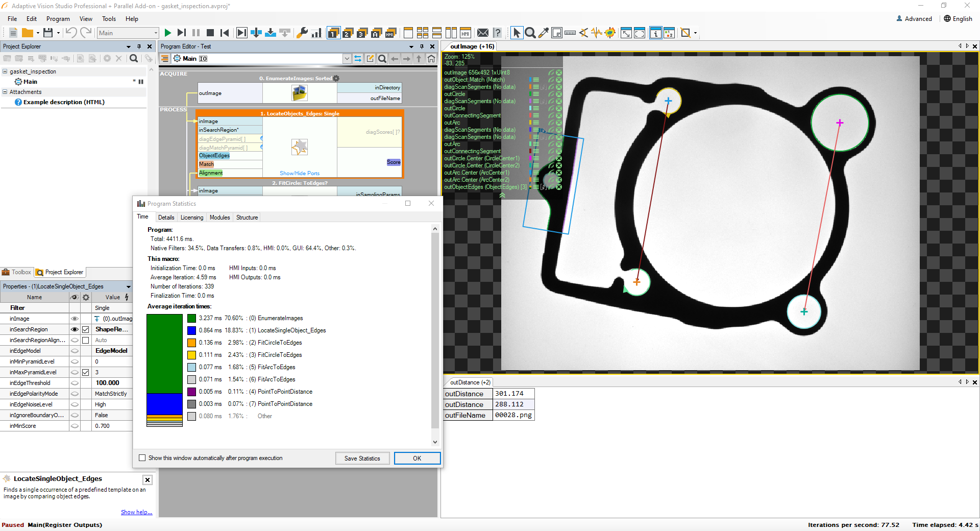Click the 'Show help' link for LocateSingleObject_Edges
980x531 pixels.
point(136,512)
